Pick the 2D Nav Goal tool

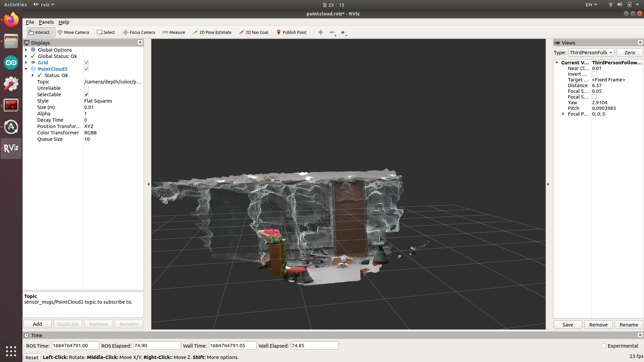click(x=254, y=32)
